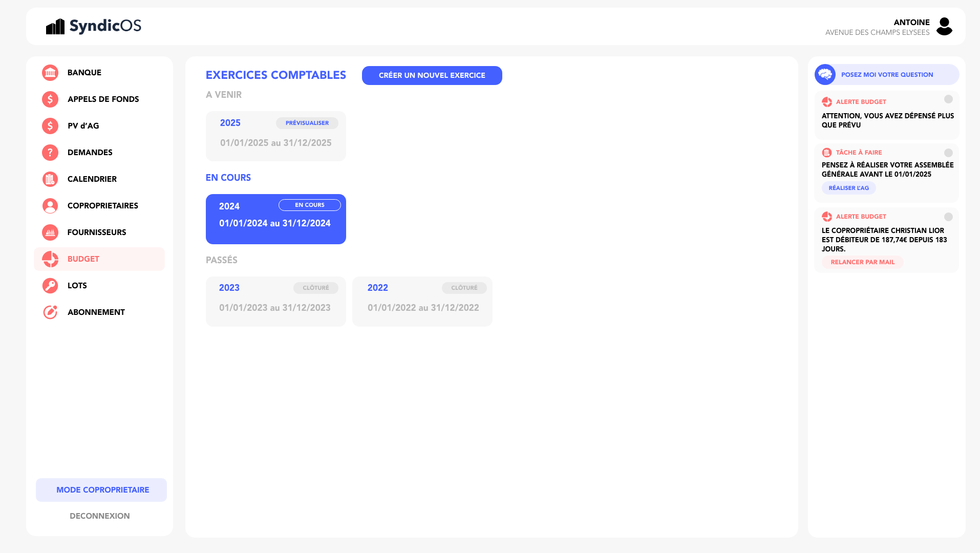Open the Banque section icon
Screen dimensions: 980x553
click(x=50, y=73)
